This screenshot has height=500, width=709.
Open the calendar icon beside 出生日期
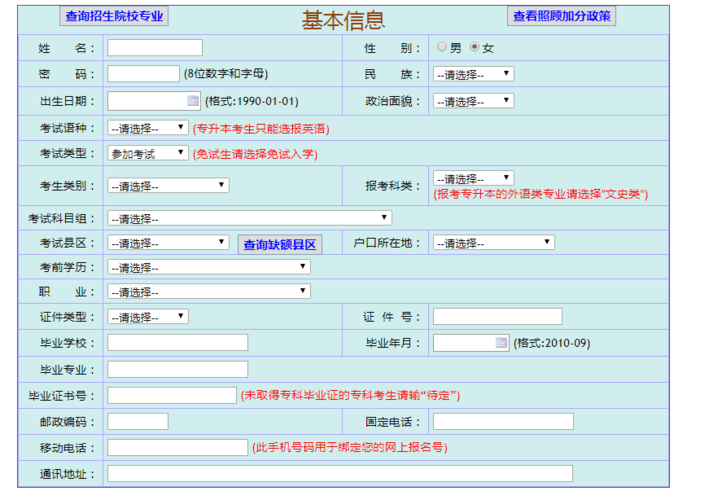[x=193, y=101]
